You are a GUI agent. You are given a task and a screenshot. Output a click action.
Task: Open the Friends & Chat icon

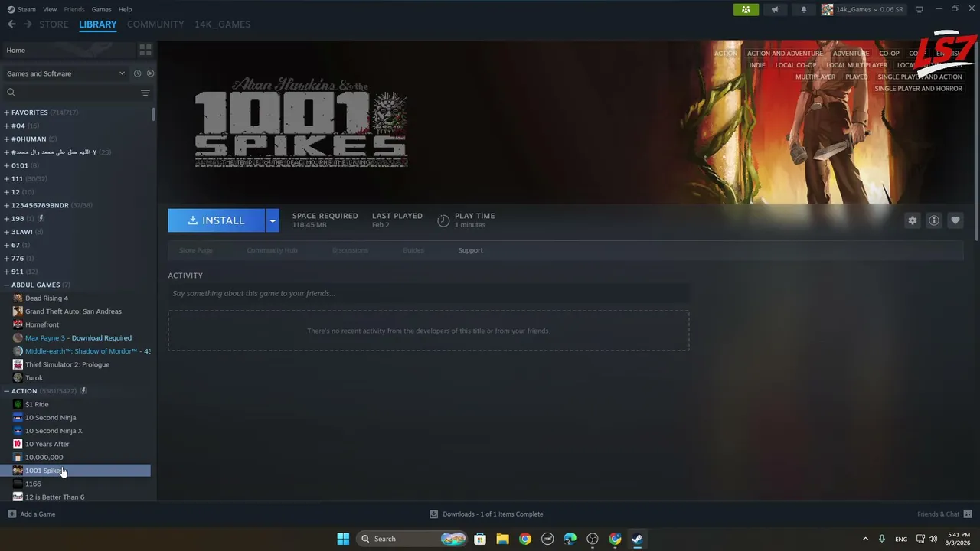pyautogui.click(x=968, y=514)
